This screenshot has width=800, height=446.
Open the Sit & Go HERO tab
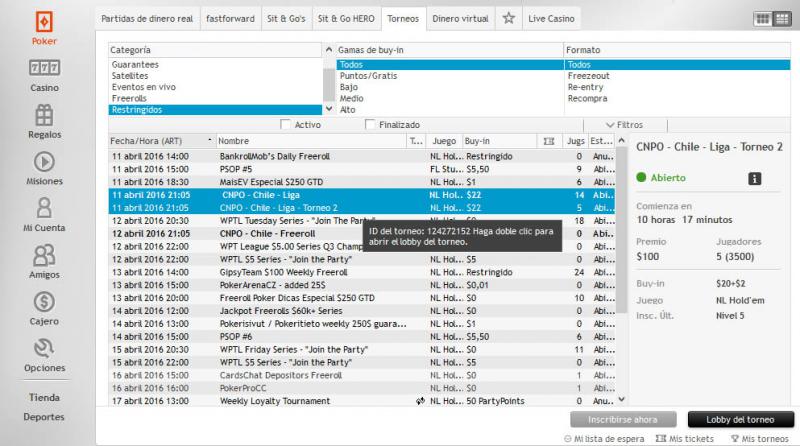coord(346,19)
